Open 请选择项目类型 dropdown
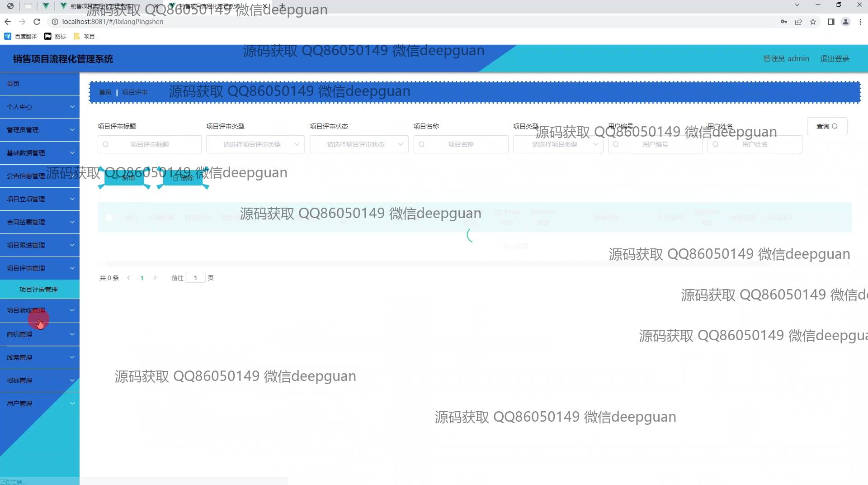Image resolution: width=868 pixels, height=485 pixels. click(x=558, y=144)
